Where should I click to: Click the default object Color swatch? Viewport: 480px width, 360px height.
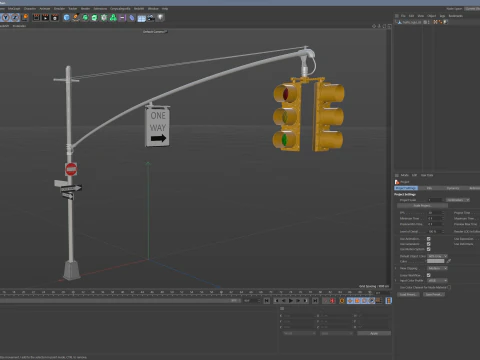point(436,261)
